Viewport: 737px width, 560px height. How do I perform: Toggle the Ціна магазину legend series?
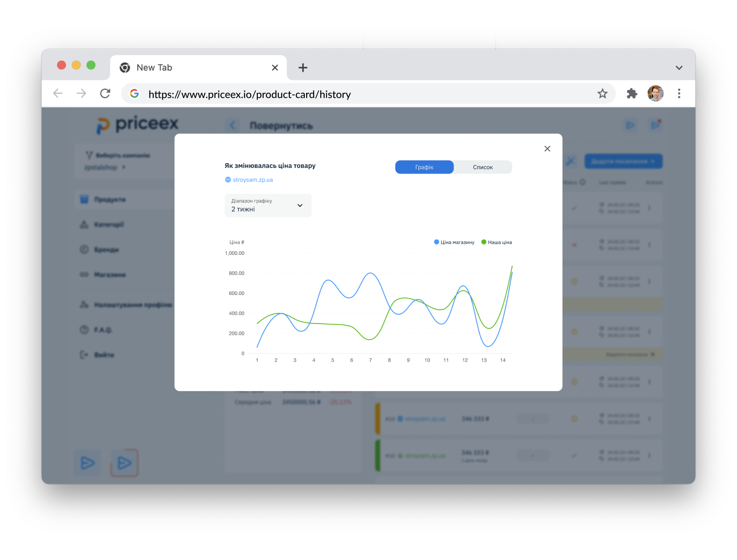click(x=454, y=242)
